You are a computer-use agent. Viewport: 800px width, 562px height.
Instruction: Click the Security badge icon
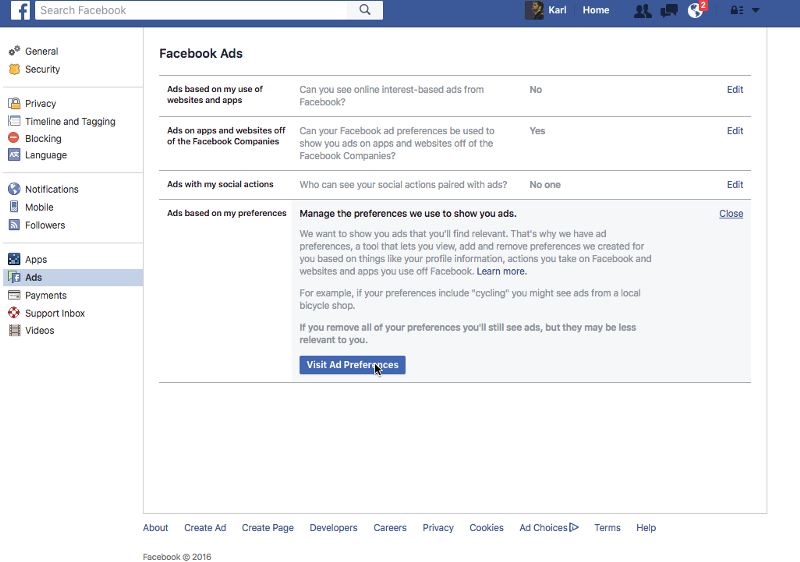14,69
